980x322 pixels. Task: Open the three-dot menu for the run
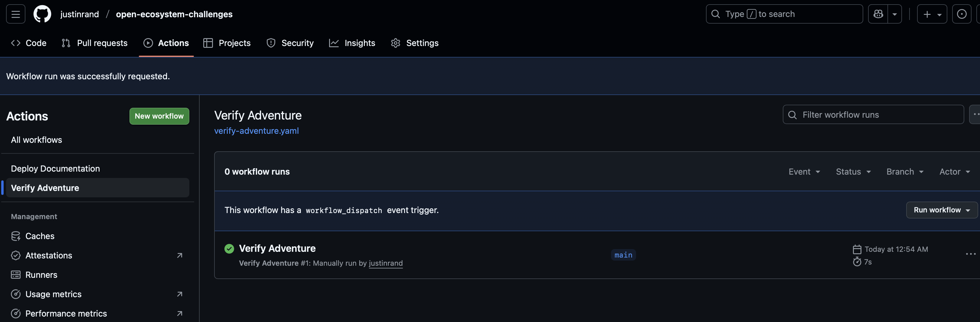point(971,254)
